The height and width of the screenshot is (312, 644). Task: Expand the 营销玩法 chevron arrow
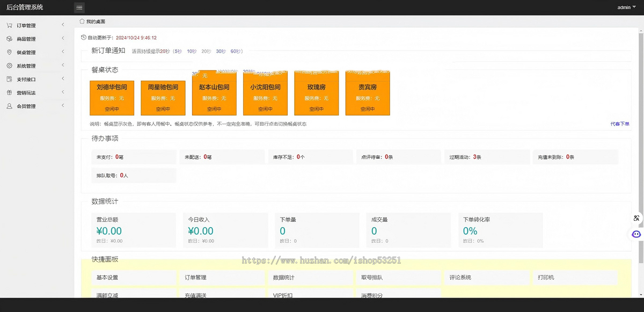click(x=63, y=92)
